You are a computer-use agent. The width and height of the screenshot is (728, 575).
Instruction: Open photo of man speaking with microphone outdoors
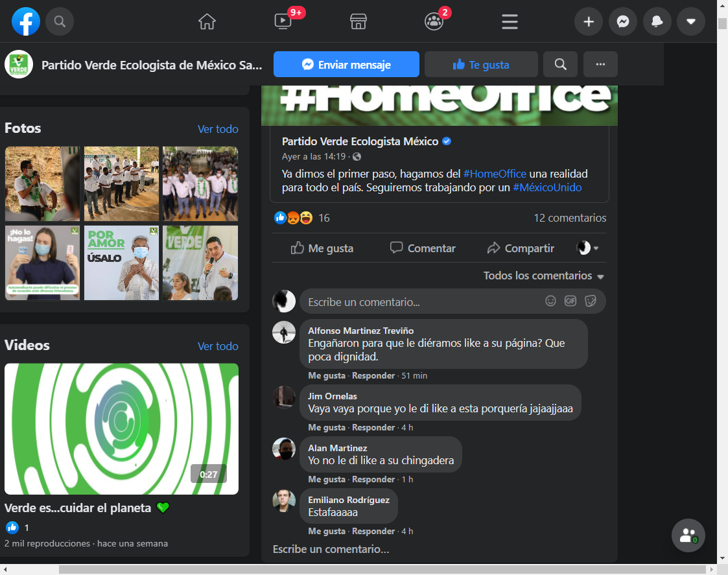coord(42,183)
